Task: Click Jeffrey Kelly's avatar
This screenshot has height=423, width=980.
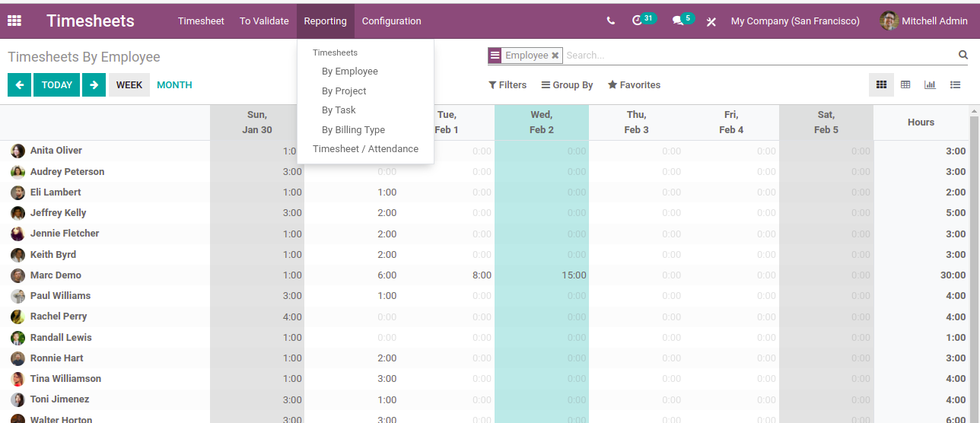Action: click(17, 213)
